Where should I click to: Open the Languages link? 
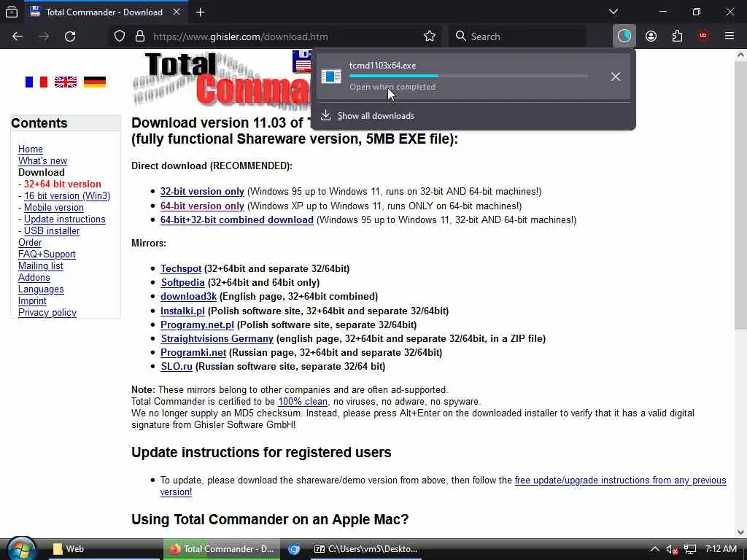[41, 289]
